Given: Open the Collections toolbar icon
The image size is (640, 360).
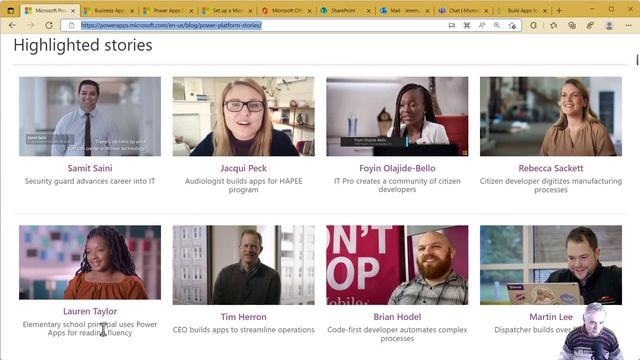Looking at the screenshot, I should tap(572, 25).
